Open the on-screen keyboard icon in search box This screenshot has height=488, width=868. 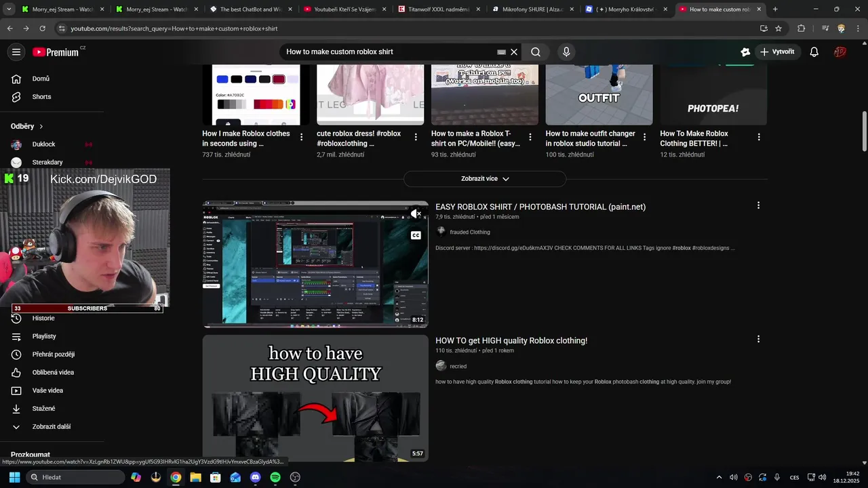(501, 52)
